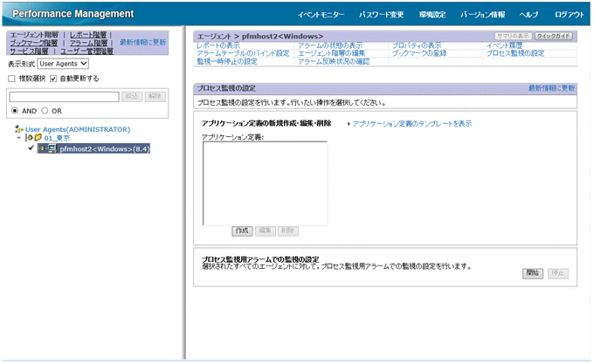Click the 絞込 filter button
Screen dimensions: 594x364
click(x=131, y=97)
